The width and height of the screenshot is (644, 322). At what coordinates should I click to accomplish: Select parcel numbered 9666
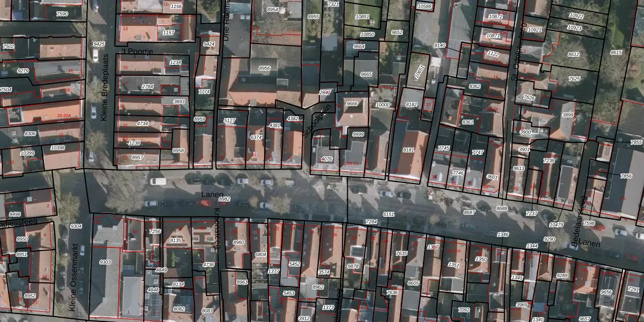pos(352,104)
